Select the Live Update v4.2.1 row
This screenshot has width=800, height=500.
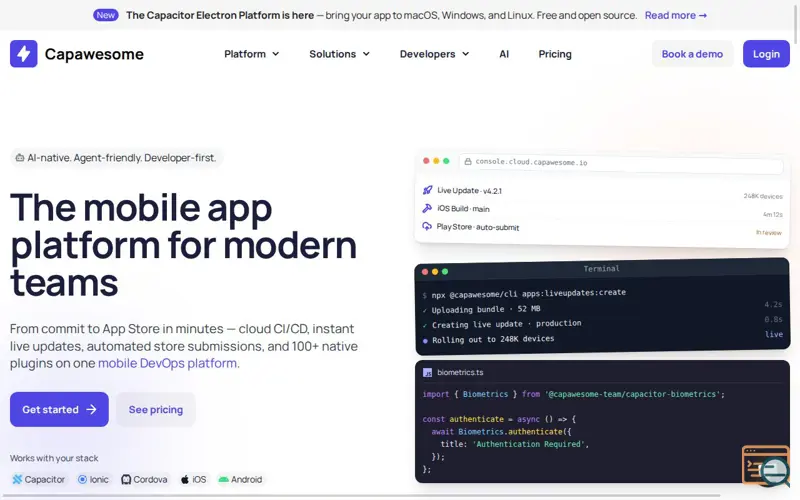pyautogui.click(x=602, y=192)
